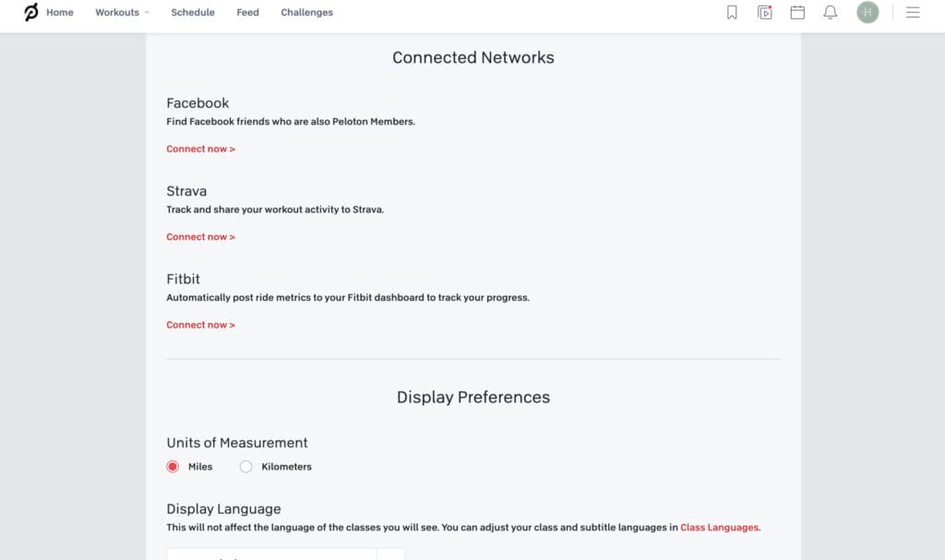Screen dimensions: 945x560
Task: Open the Challenges menu item
Action: click(306, 12)
